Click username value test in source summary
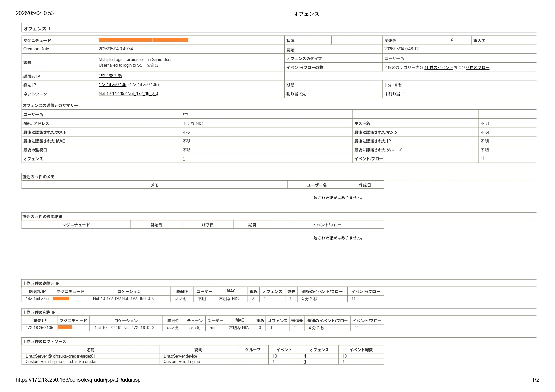 pyautogui.click(x=186, y=114)
